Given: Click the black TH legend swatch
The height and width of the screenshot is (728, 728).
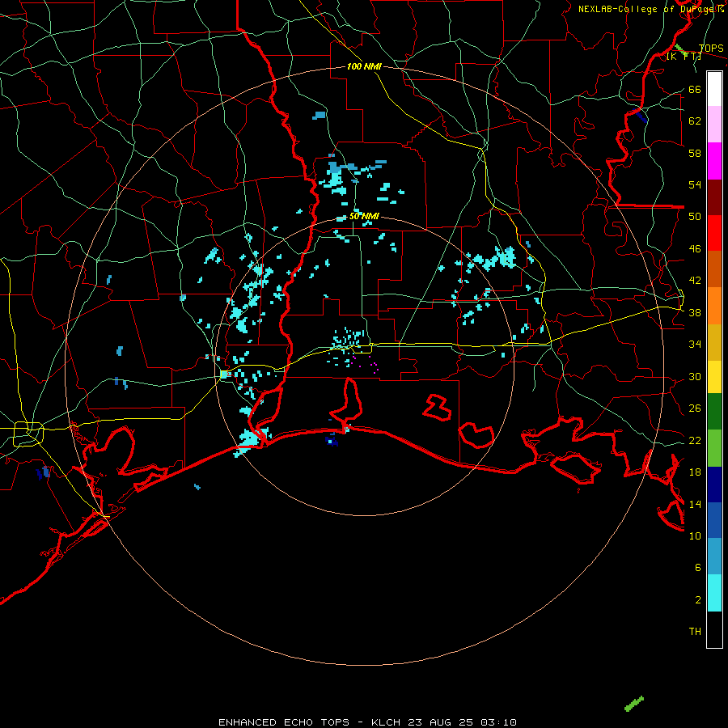Looking at the screenshot, I should tap(714, 629).
